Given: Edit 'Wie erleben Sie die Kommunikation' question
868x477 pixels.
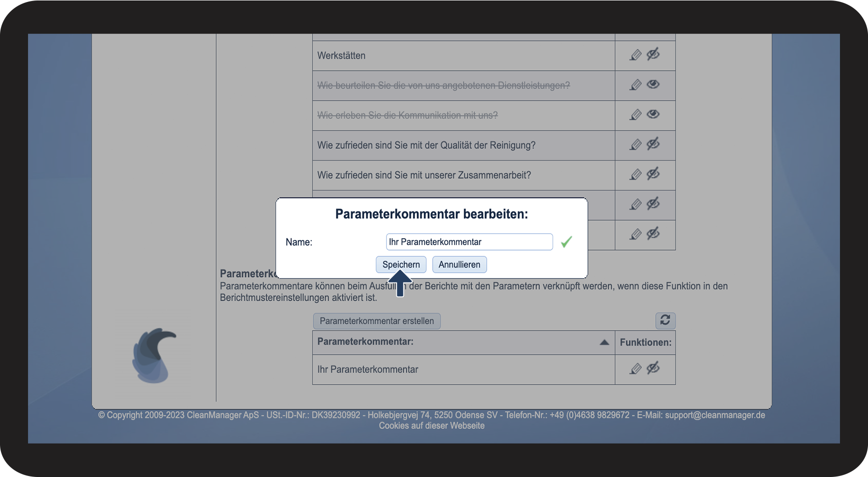Looking at the screenshot, I should (636, 115).
